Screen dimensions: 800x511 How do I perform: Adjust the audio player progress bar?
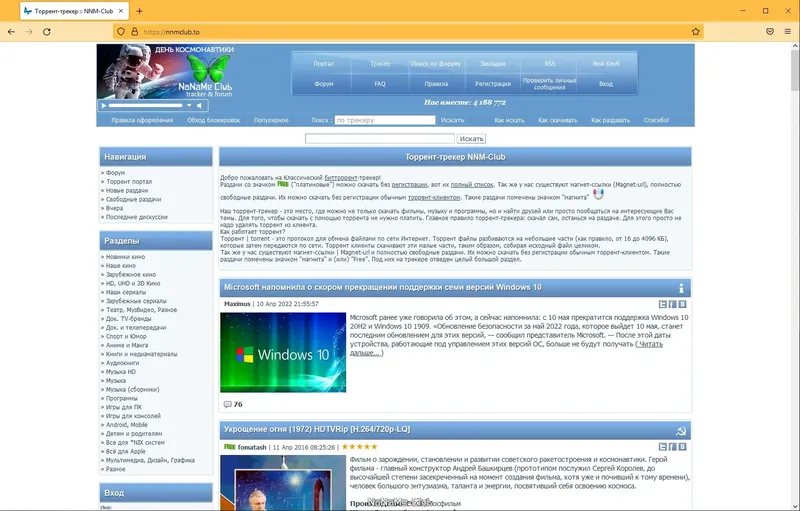(x=145, y=106)
